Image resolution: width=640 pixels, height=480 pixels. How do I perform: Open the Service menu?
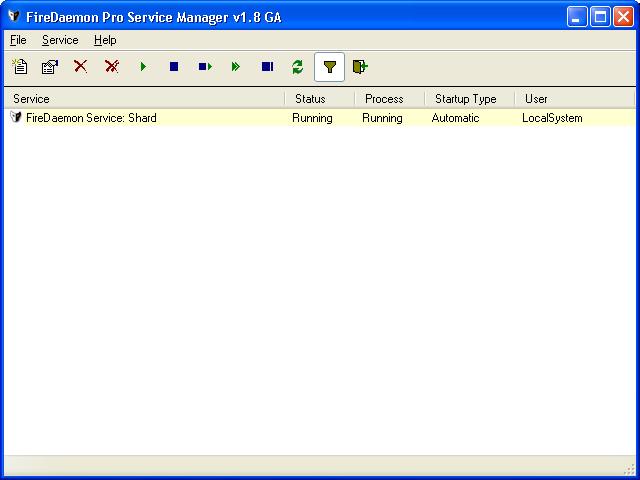click(x=60, y=40)
